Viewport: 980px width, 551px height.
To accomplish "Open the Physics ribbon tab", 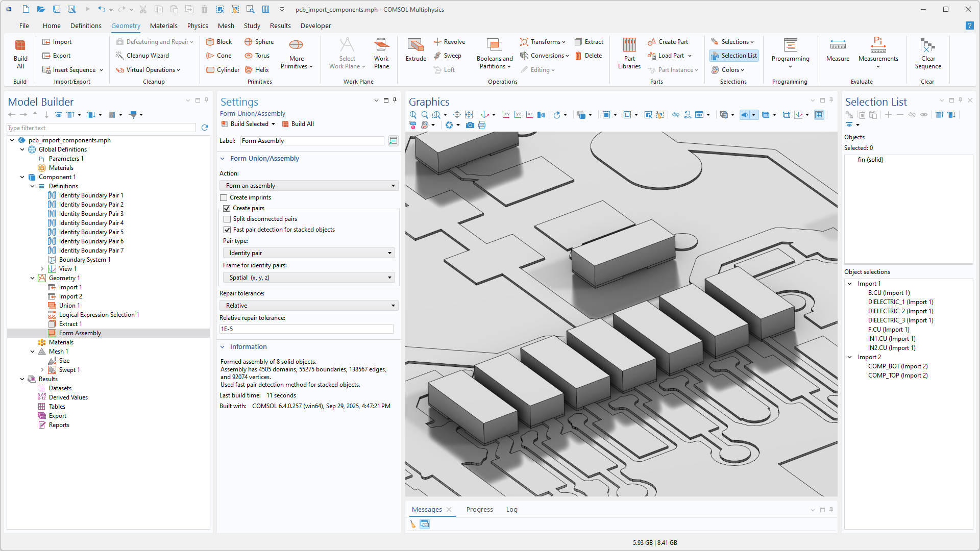I will click(197, 26).
